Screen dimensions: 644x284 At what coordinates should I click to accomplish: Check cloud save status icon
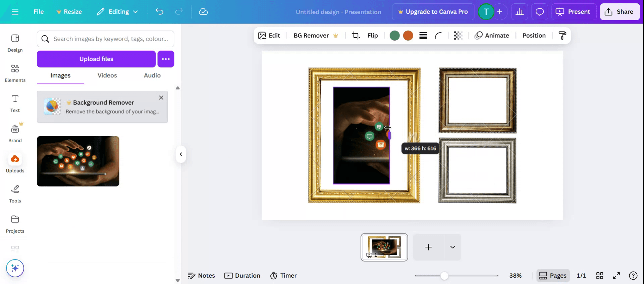tap(203, 12)
